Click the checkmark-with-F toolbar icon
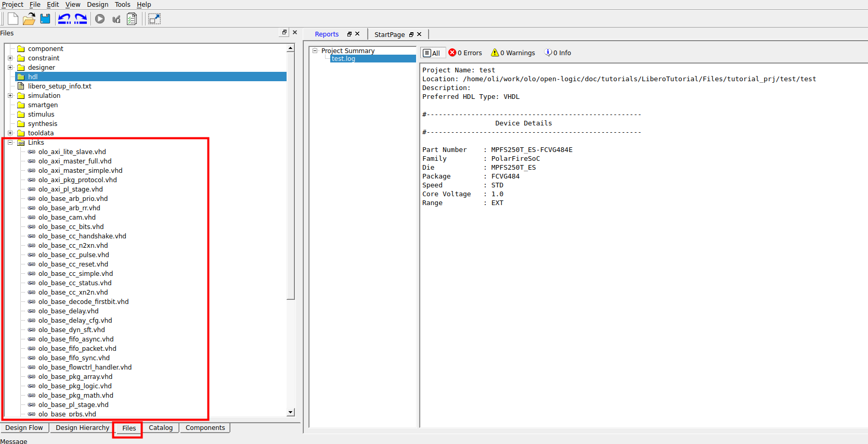Viewport: 868px width, 444px height. coord(116,19)
